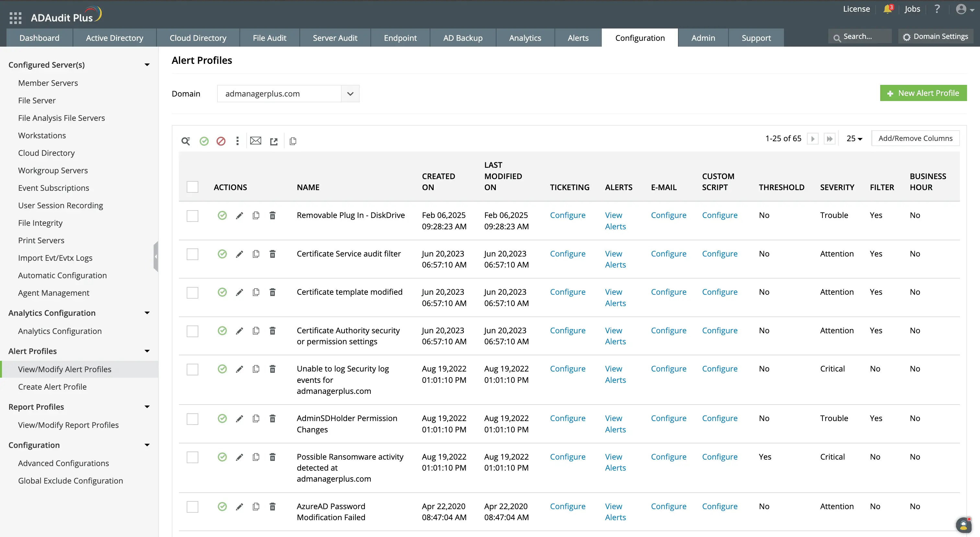Select Removable Plug In - DiskDrive row checkbox
Viewport: 980px width, 537px height.
[192, 216]
